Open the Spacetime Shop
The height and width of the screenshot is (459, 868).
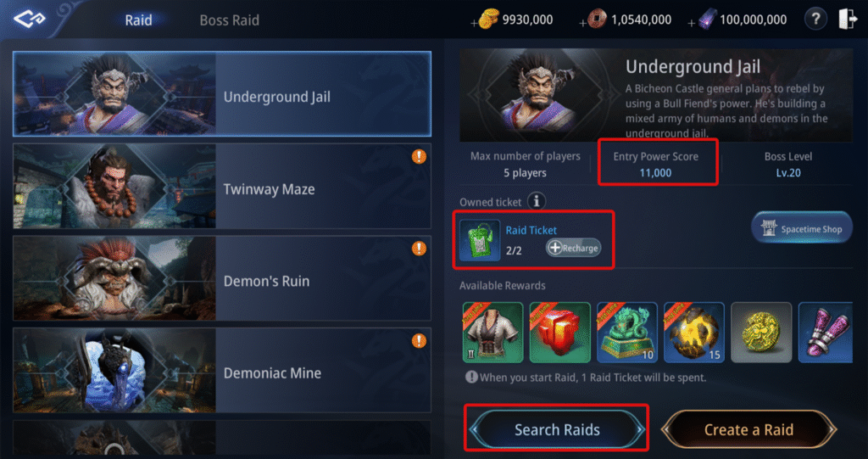tap(802, 228)
